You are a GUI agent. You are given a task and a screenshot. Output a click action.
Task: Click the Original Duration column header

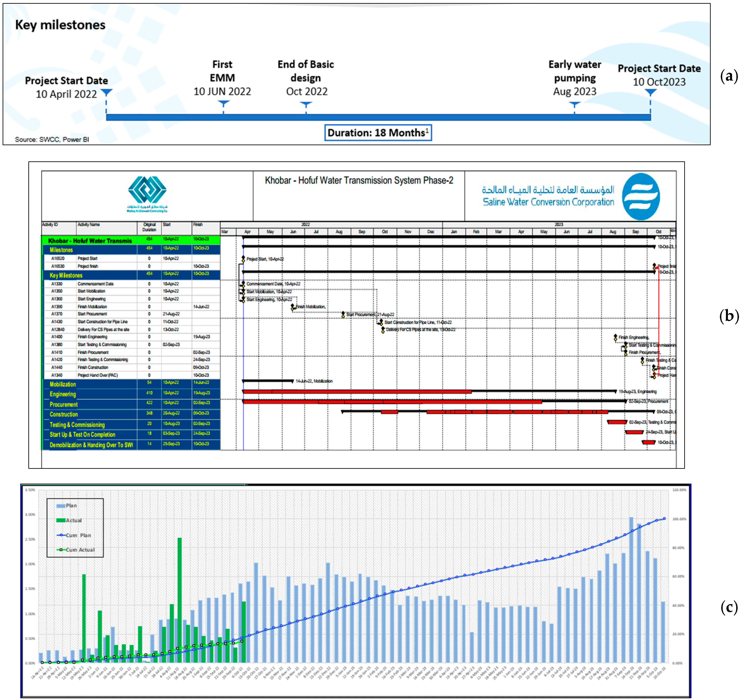coord(149,227)
